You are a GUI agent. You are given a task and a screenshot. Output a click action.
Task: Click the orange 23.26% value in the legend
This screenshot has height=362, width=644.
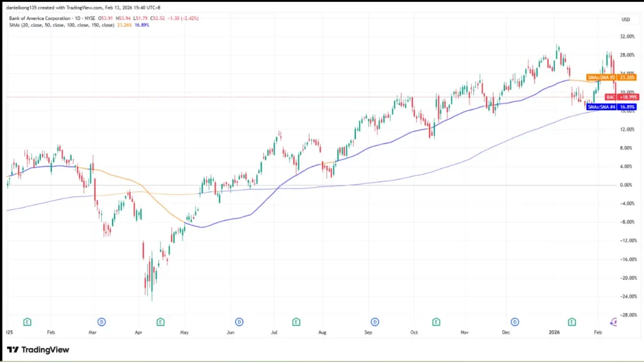125,25
